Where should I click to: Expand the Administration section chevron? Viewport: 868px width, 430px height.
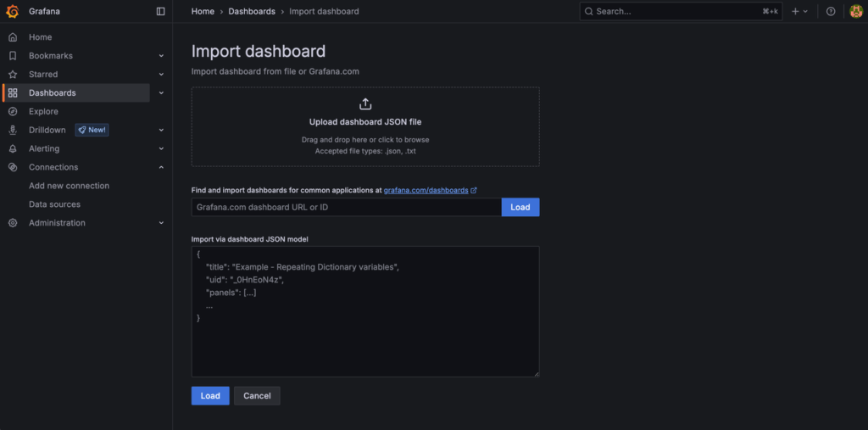[x=161, y=223]
